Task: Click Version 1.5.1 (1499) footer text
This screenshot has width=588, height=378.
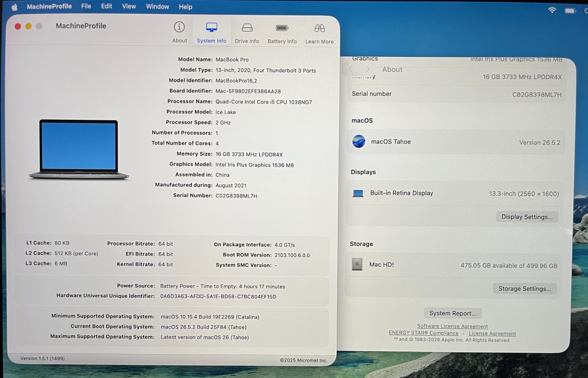Action: click(42, 358)
